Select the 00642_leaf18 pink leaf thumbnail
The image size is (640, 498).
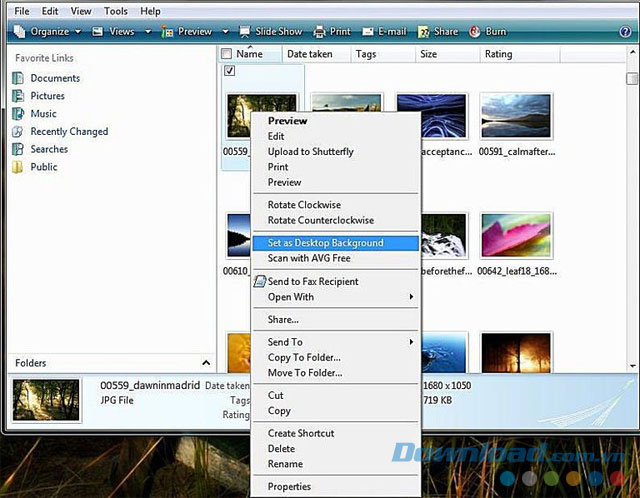[x=516, y=236]
